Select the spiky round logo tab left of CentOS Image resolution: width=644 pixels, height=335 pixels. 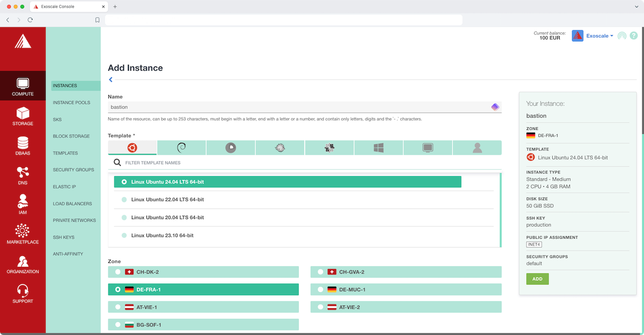click(280, 148)
